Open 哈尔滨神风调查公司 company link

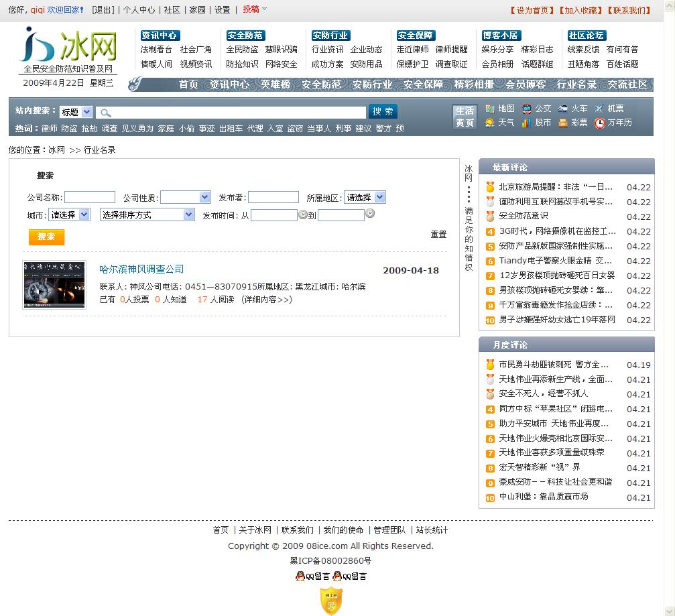141,269
